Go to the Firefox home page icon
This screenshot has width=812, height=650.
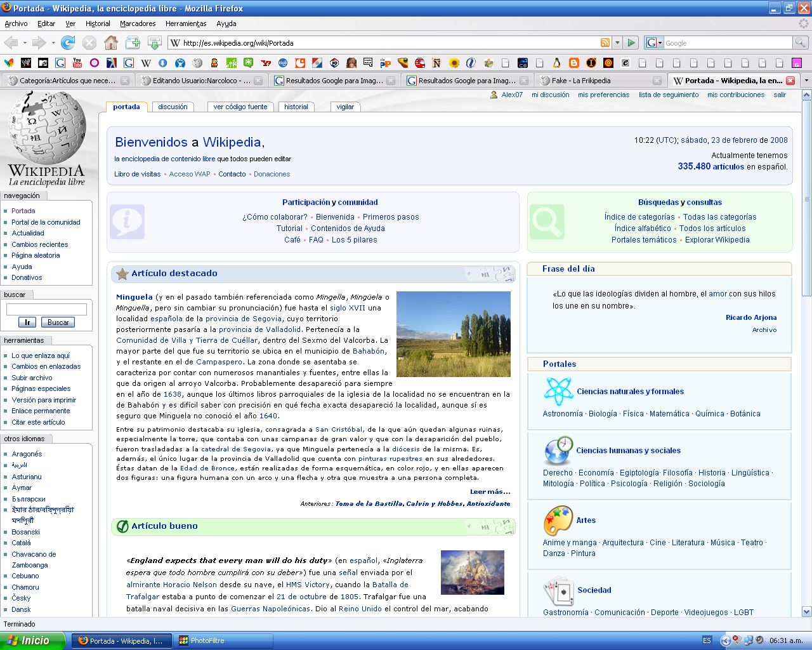click(x=111, y=43)
